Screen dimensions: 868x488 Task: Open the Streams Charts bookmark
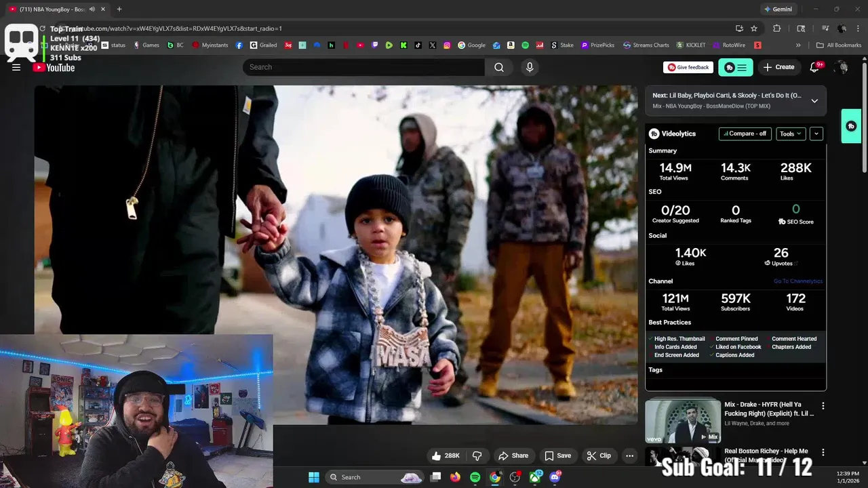click(646, 45)
